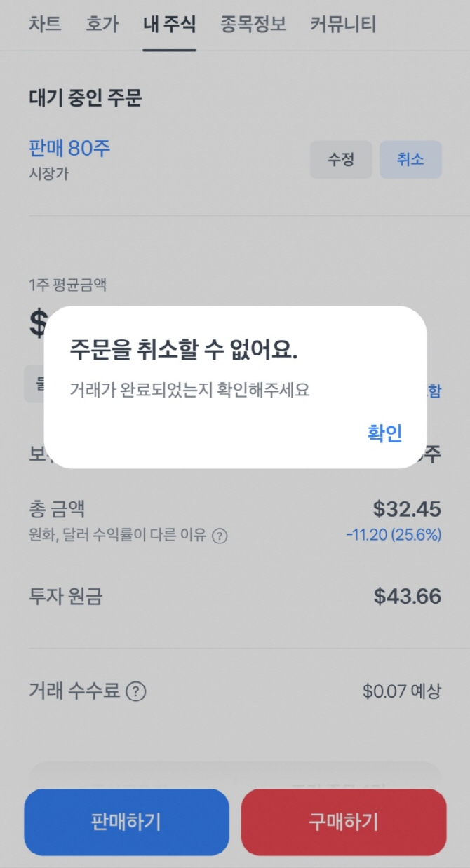Tap the $43.66 투자 원금 value

click(x=407, y=597)
